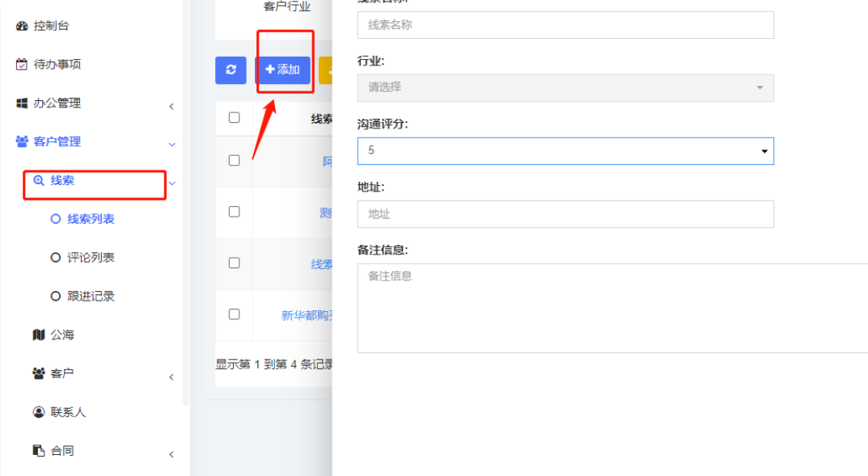Click the 线索 column header
Screen dimensions: 868x476
(321, 119)
